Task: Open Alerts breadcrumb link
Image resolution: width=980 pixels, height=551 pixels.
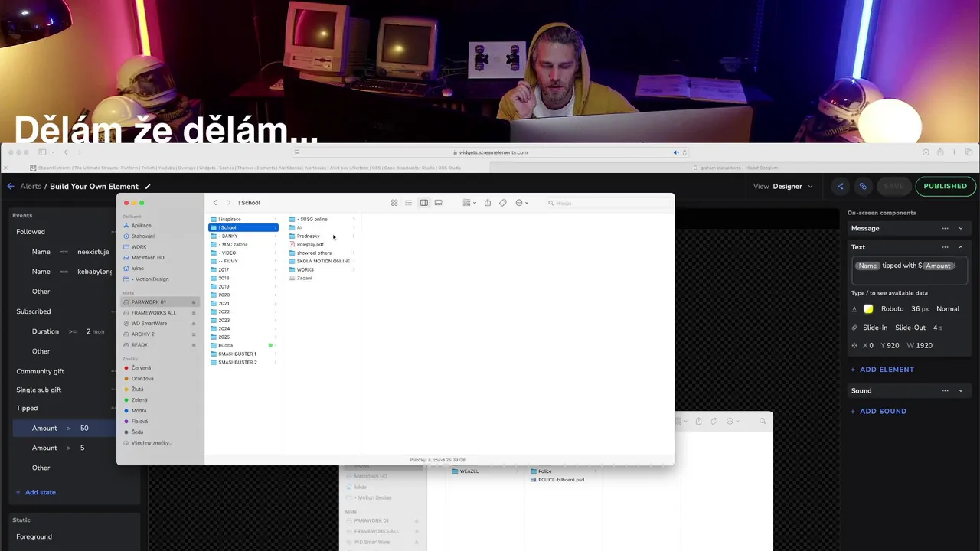Action: tap(31, 186)
